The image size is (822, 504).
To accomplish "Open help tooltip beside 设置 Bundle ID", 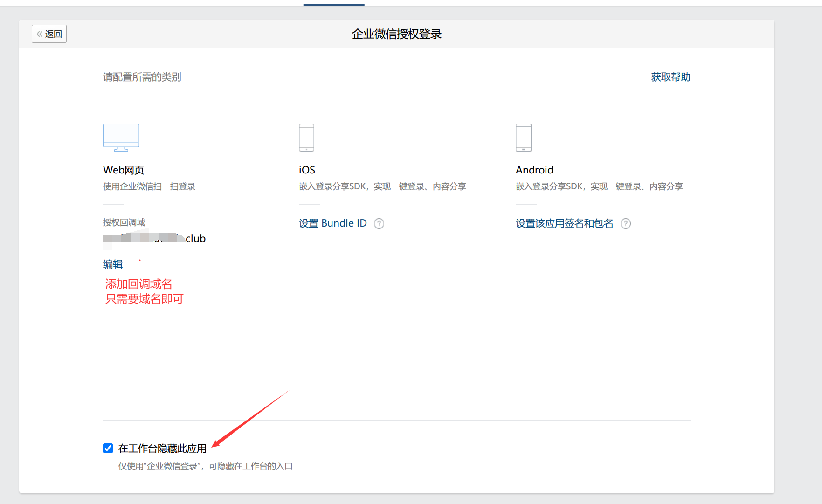I will (379, 224).
